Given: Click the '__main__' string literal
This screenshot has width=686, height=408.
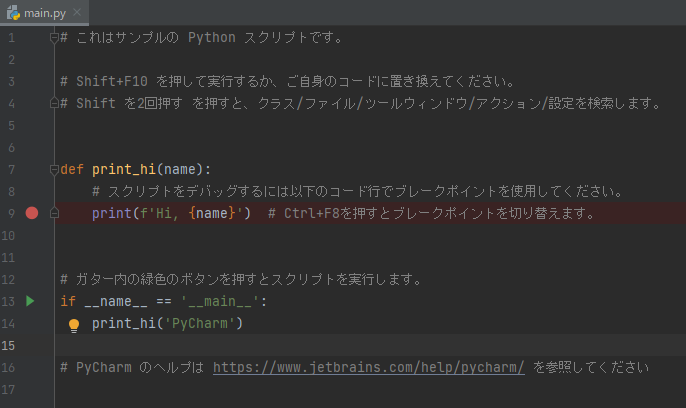Looking at the screenshot, I should (220, 301).
